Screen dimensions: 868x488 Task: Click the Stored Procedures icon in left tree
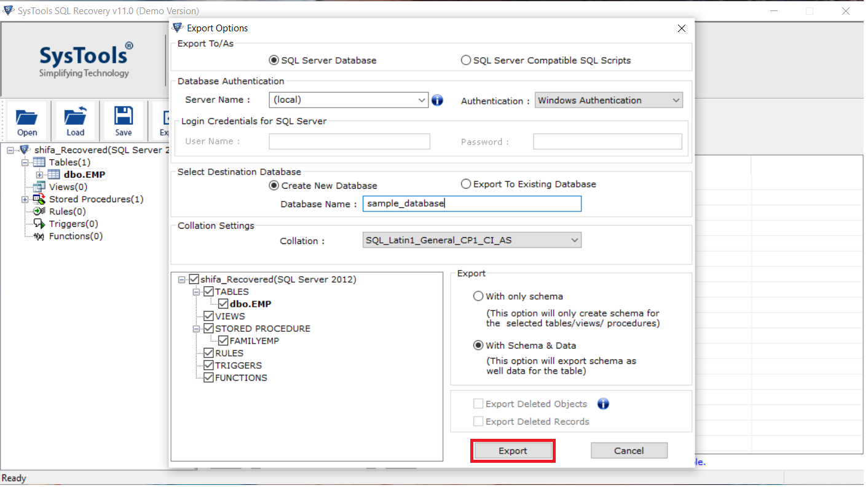[39, 199]
